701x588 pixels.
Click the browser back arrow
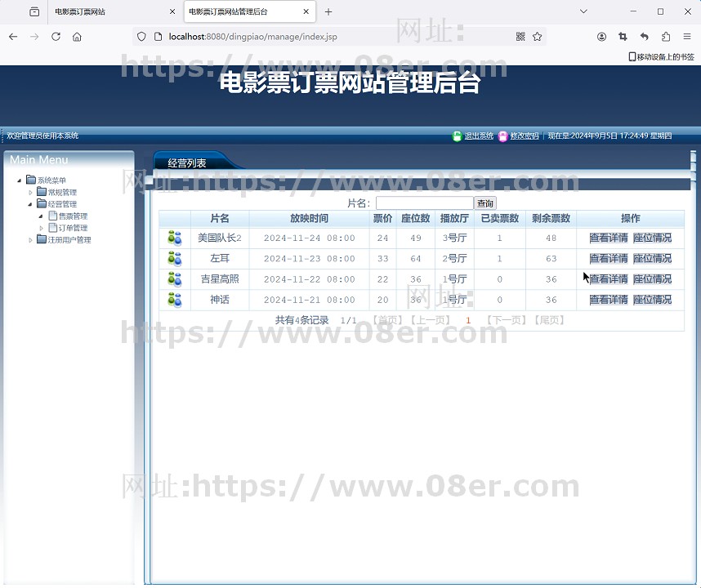pyautogui.click(x=13, y=37)
